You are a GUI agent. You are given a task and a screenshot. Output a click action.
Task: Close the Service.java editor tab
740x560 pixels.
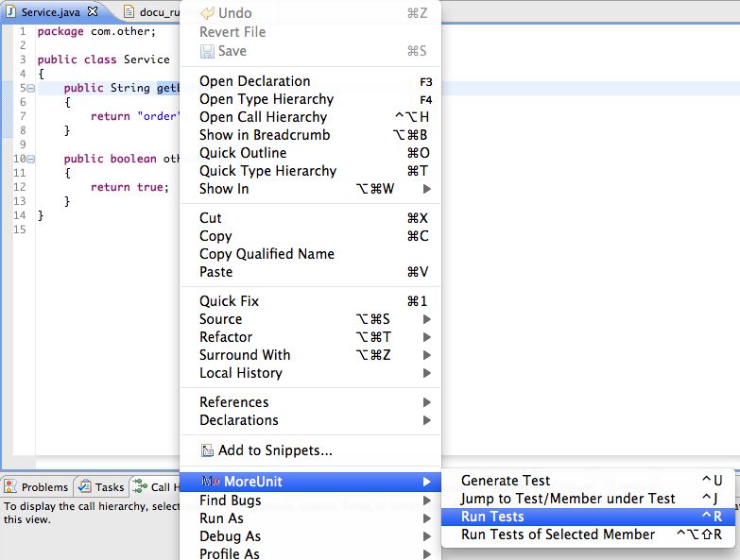(93, 11)
